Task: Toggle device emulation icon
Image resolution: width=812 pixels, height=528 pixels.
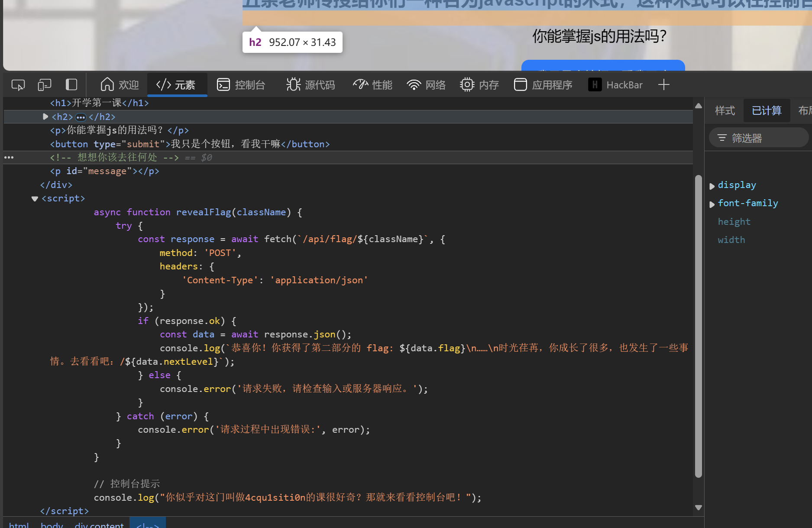Action: pos(44,85)
